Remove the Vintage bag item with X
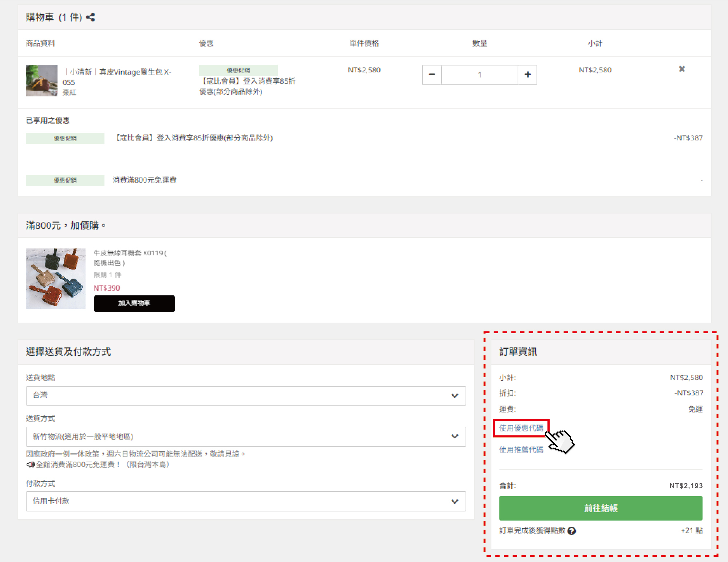The image size is (728, 562). [x=682, y=69]
